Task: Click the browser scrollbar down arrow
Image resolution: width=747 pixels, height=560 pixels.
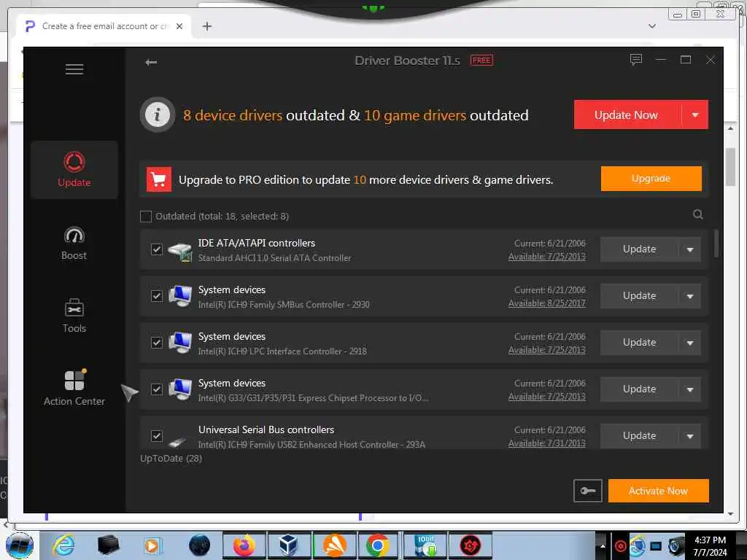Action: pos(731,514)
